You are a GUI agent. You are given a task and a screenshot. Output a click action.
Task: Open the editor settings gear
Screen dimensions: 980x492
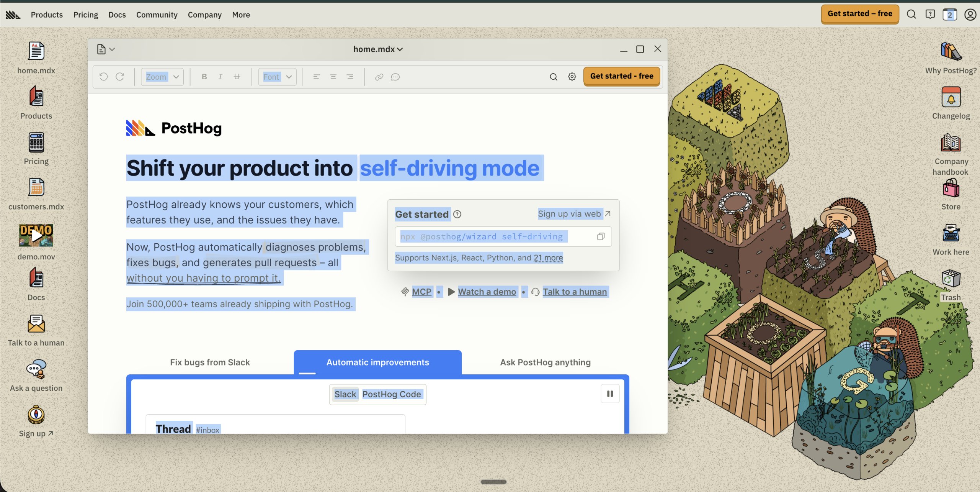572,77
